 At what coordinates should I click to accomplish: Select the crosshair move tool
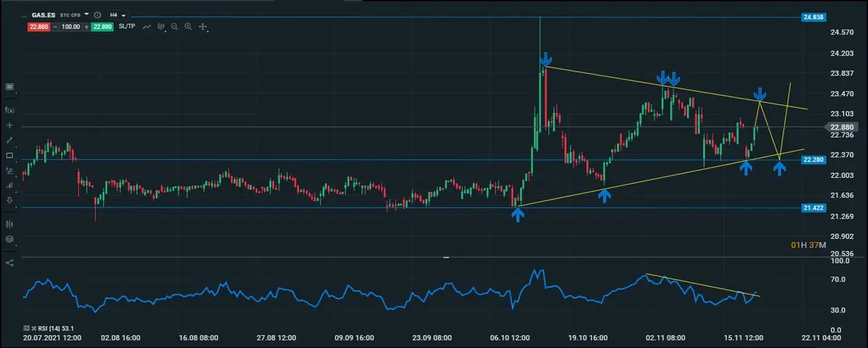tap(203, 27)
